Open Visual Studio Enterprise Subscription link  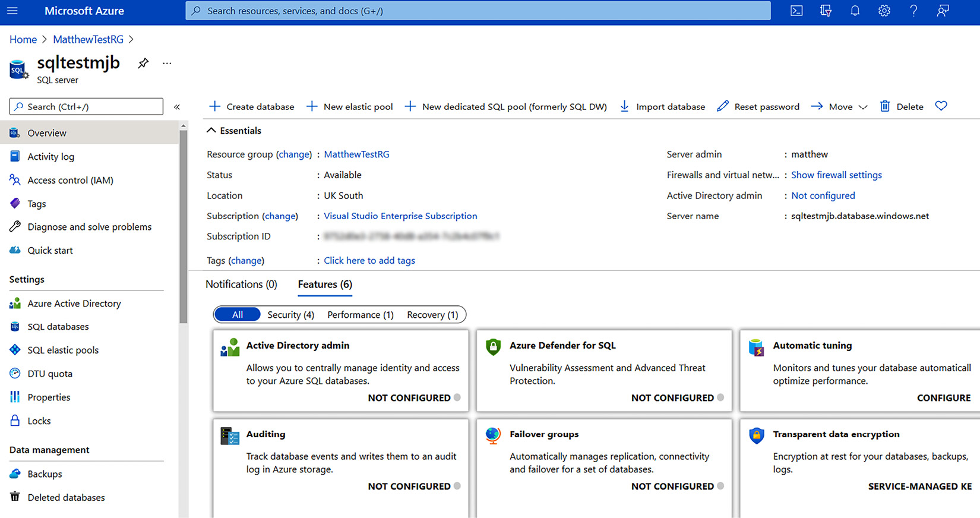pyautogui.click(x=400, y=216)
